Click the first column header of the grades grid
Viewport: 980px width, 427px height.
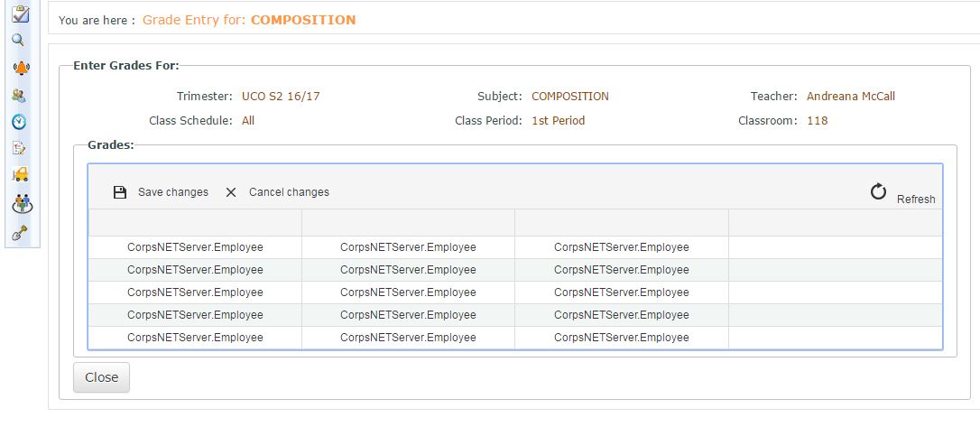[195, 223]
